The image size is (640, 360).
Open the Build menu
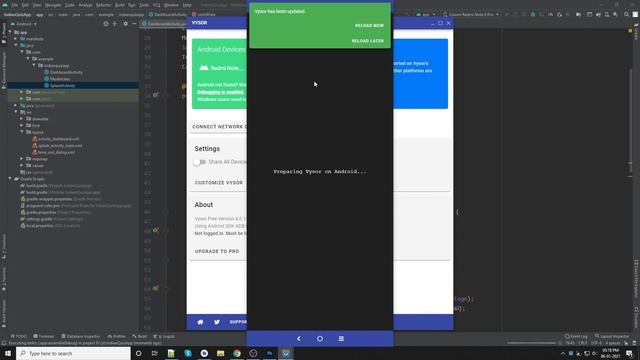(120, 5)
